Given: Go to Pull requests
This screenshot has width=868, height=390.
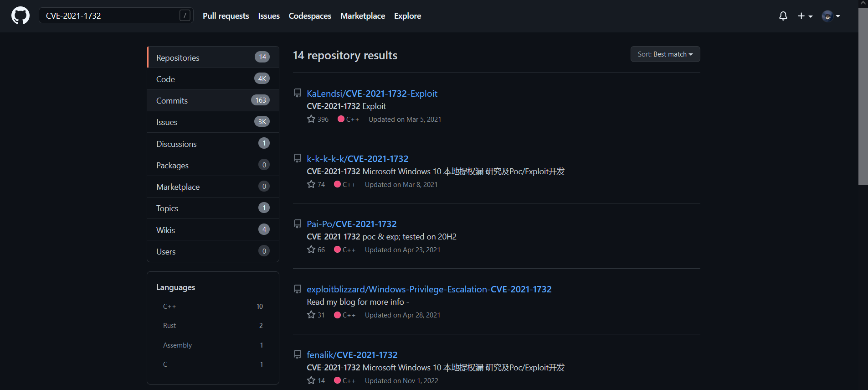Looking at the screenshot, I should (226, 16).
